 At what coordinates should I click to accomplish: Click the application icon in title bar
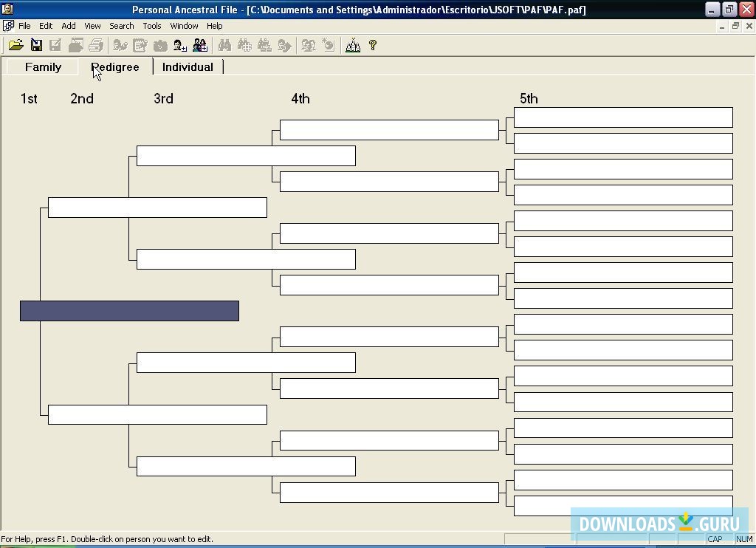pyautogui.click(x=7, y=9)
